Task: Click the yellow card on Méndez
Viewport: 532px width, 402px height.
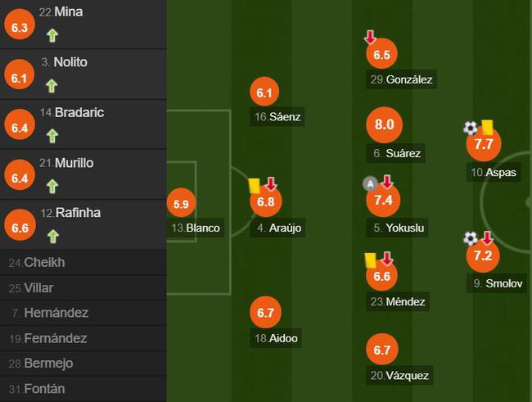Action: pos(370,260)
